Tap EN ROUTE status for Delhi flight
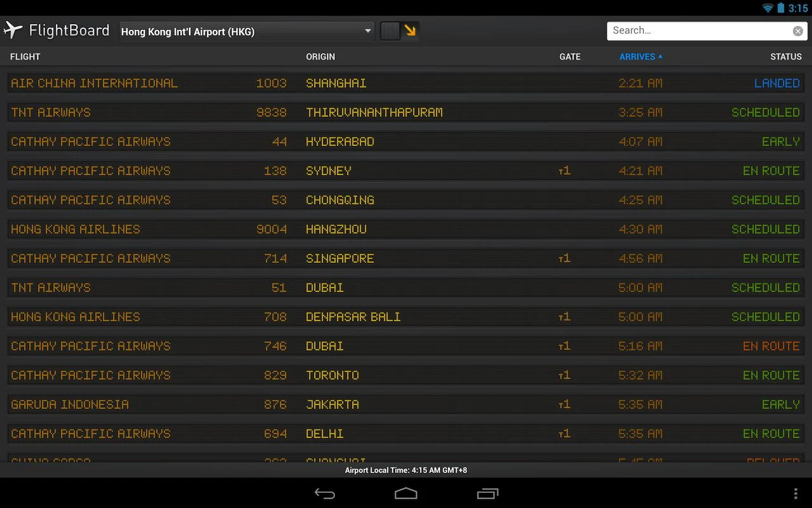Screen dimensions: 812x508 [771, 434]
